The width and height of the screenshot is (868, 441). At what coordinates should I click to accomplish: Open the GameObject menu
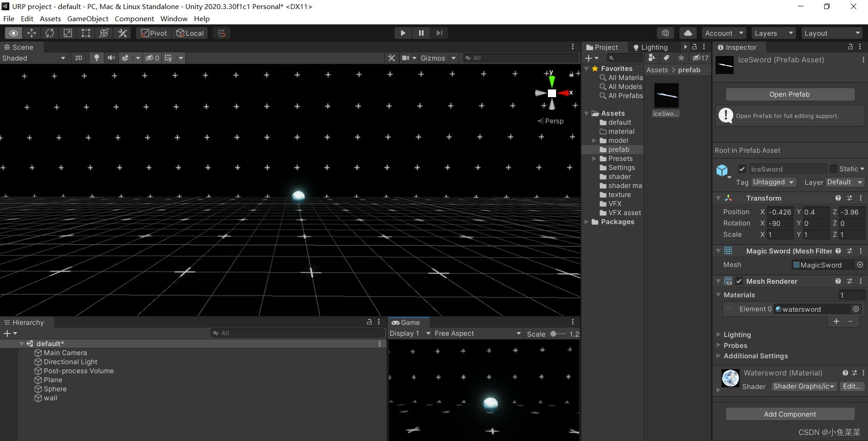[x=88, y=19]
